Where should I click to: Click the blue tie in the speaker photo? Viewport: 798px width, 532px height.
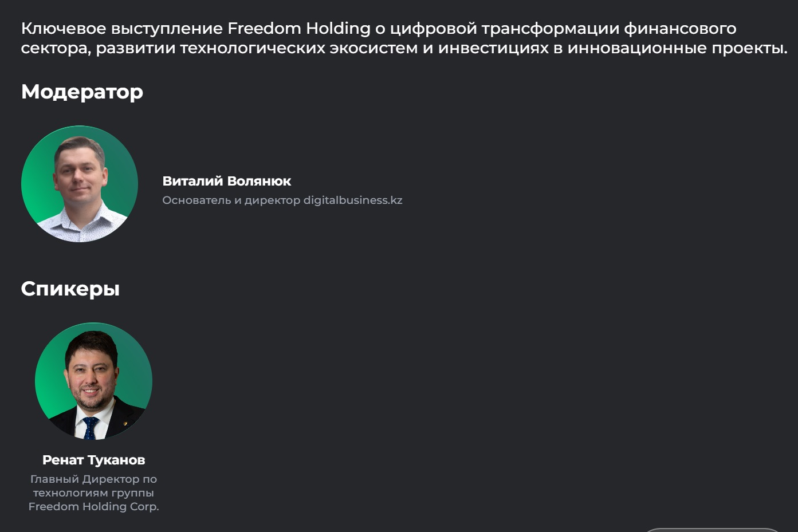coord(90,428)
